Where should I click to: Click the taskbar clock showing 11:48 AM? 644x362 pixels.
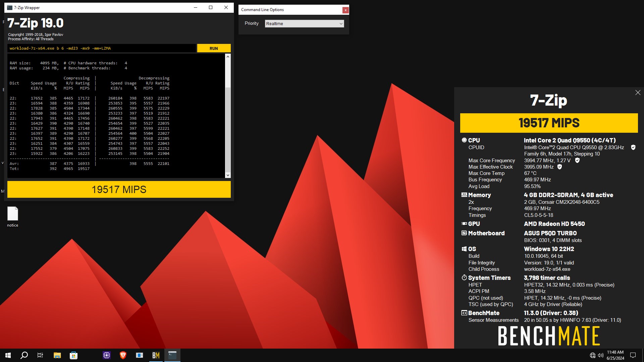click(x=615, y=355)
